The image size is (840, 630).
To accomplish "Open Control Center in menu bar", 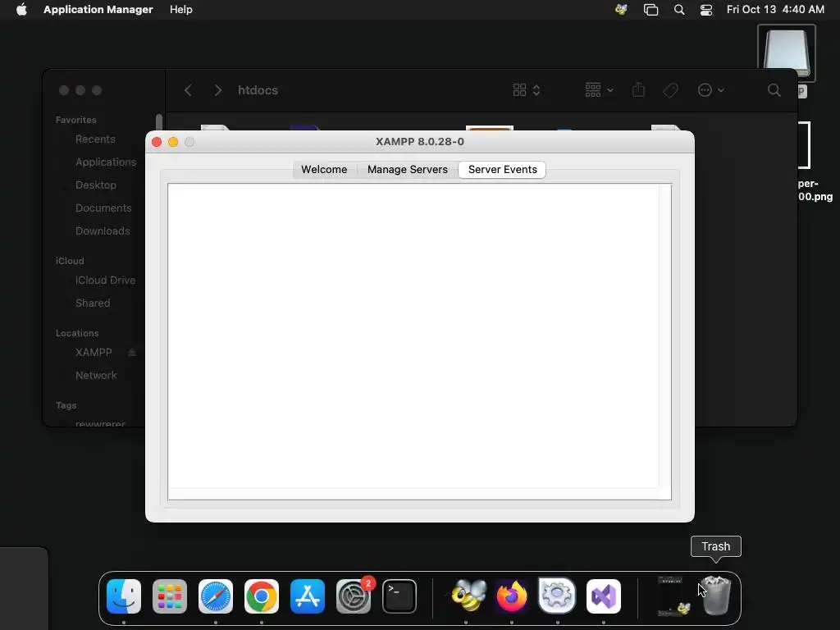I will click(x=706, y=10).
